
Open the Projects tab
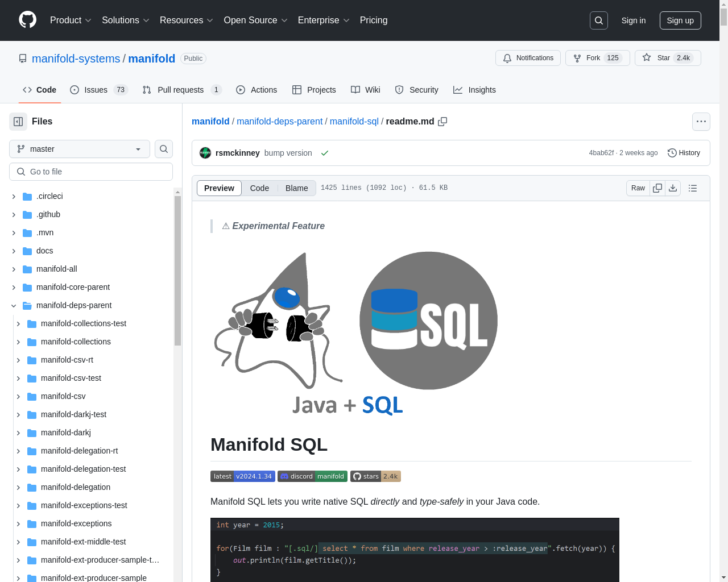point(314,90)
